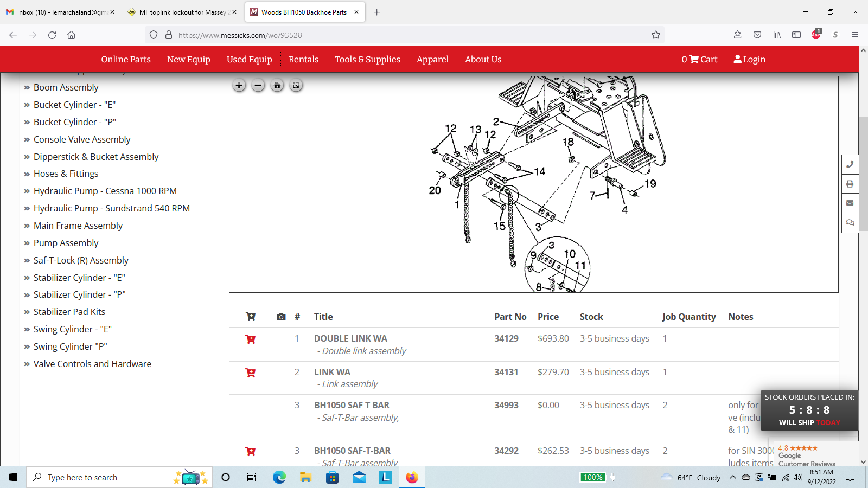Viewport: 868px width, 488px height.
Task: Zoom out of the parts diagram
Action: (x=258, y=85)
